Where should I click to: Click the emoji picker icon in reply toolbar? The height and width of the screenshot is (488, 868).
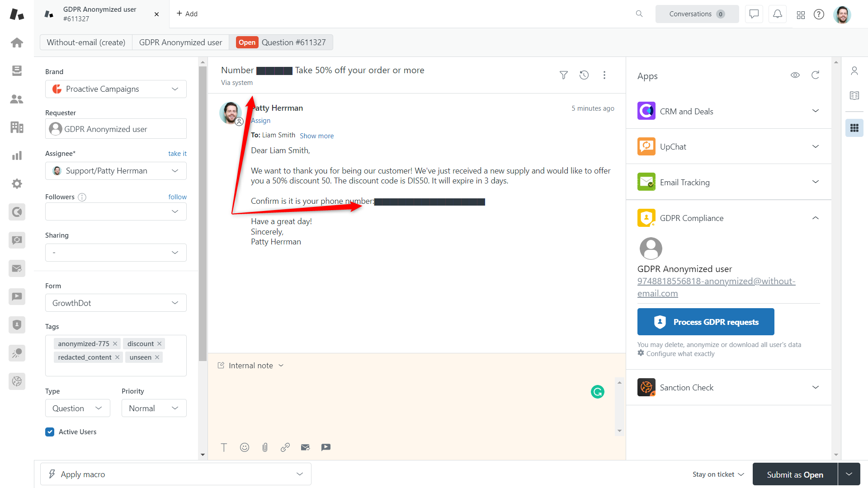tap(245, 447)
